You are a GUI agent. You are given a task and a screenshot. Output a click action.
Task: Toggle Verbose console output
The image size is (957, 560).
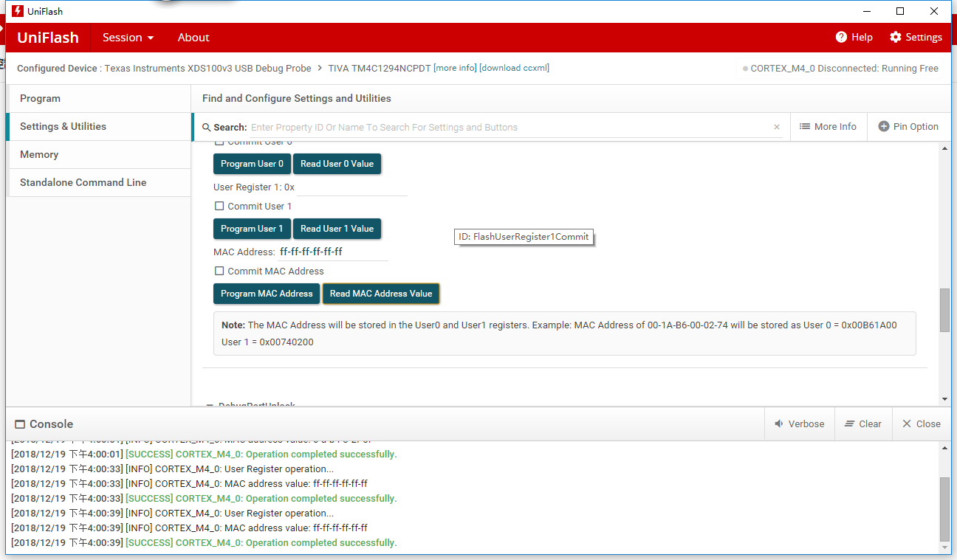tap(799, 424)
